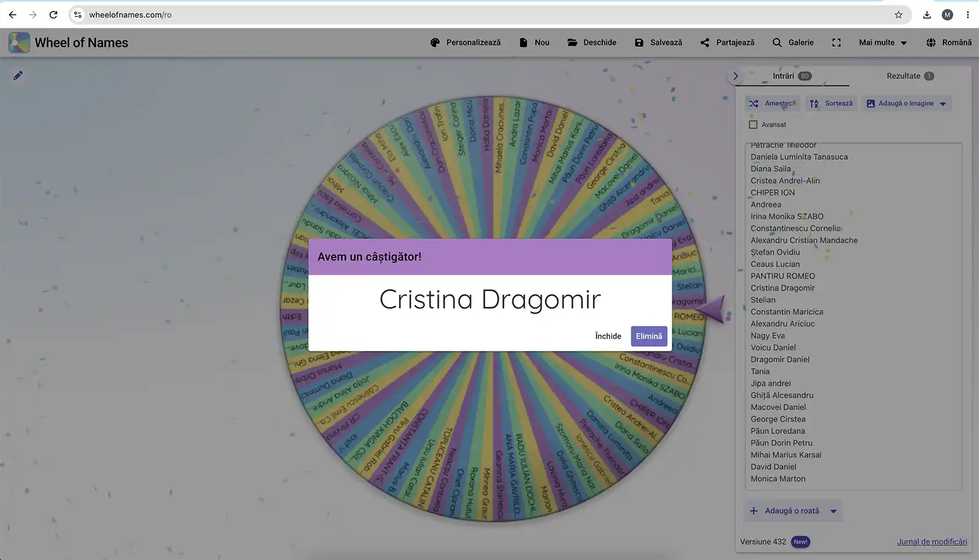Viewport: 979px width, 560px height.
Task: Open browser downloads icon
Action: pos(927,15)
